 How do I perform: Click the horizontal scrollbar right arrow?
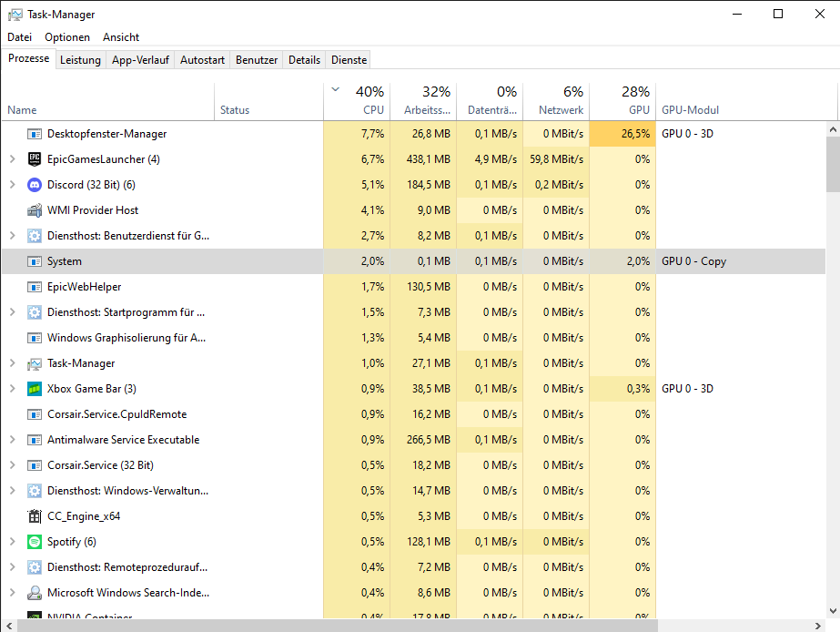click(x=817, y=626)
